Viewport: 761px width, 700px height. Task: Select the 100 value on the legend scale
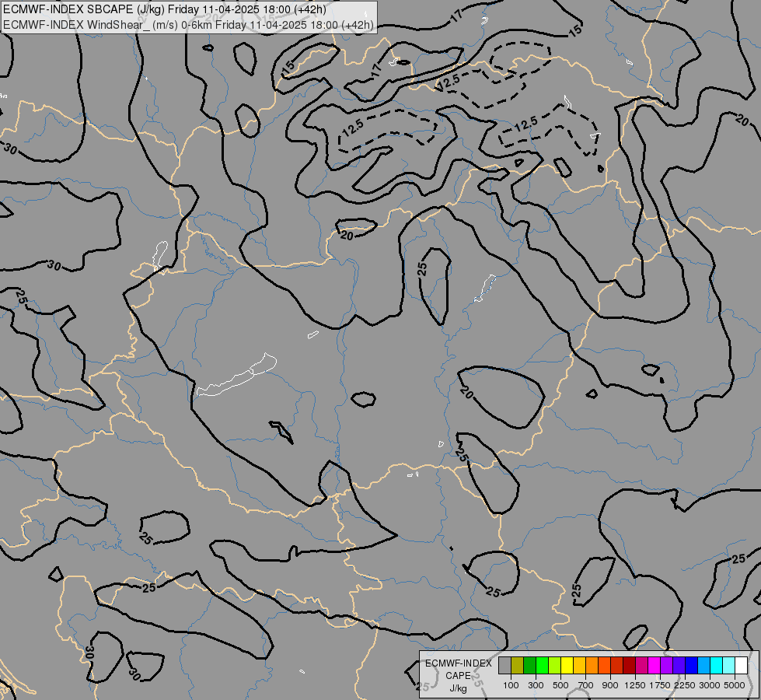pyautogui.click(x=511, y=685)
